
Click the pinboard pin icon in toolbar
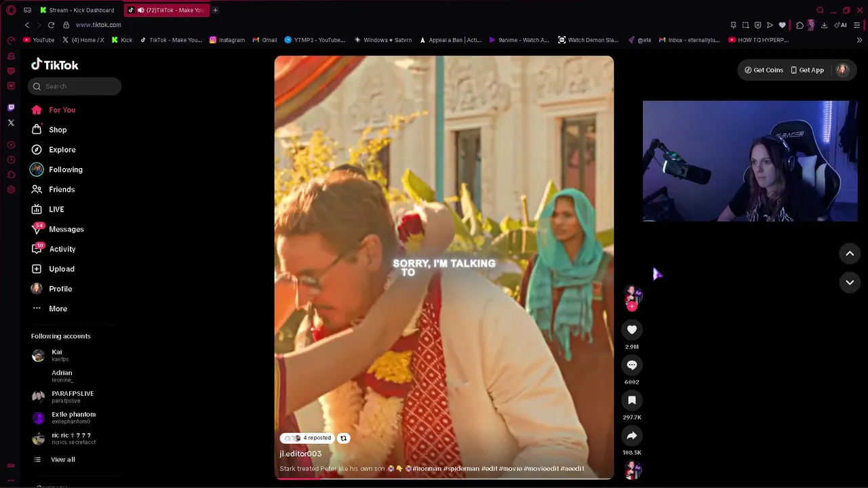click(x=733, y=25)
